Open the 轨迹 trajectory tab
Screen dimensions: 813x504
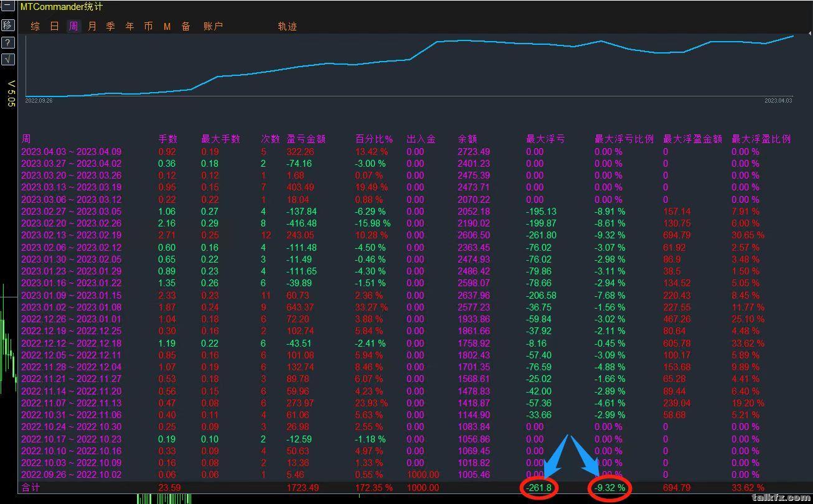tap(287, 26)
